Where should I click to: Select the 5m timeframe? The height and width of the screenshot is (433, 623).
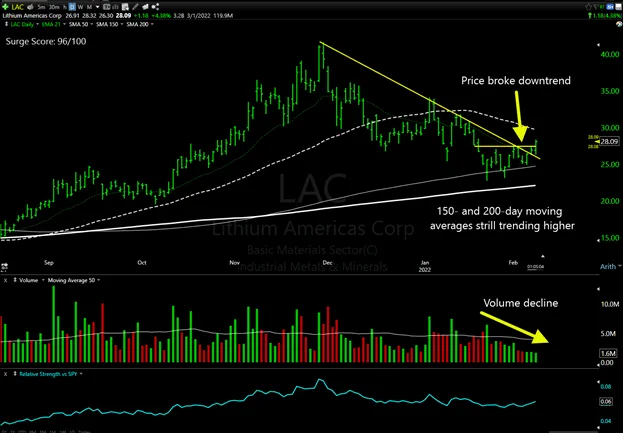(41, 7)
